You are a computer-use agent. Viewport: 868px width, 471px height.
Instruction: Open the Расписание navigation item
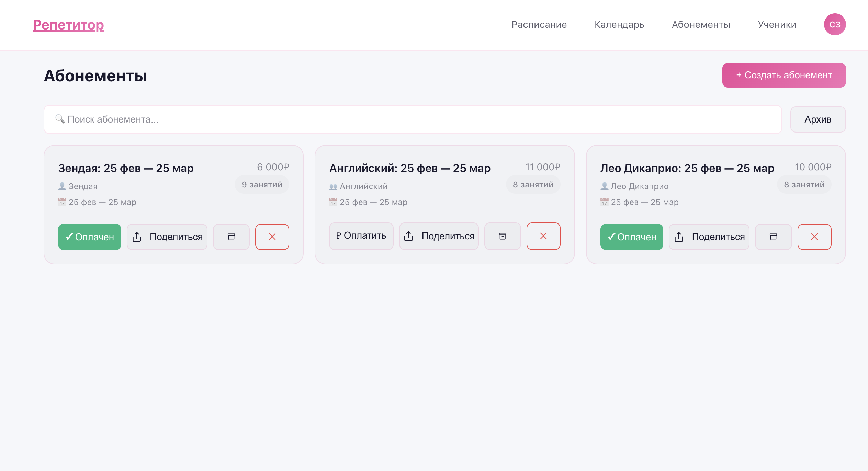(539, 25)
